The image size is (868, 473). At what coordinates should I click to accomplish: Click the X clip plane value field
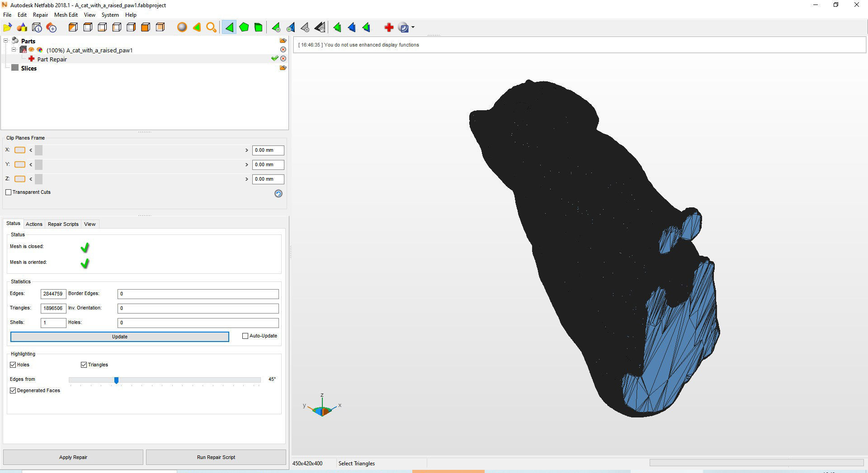point(268,150)
